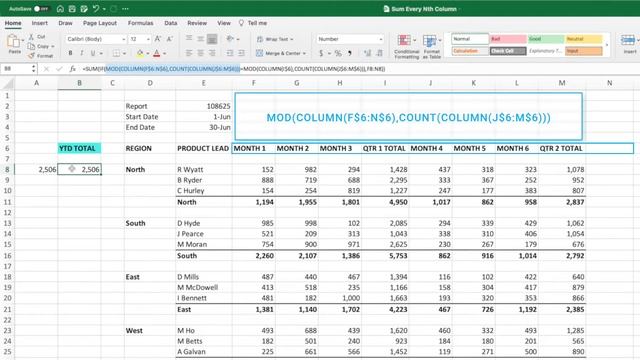640x360 pixels.
Task: Click the Paste clipboard icon
Action: point(14,42)
